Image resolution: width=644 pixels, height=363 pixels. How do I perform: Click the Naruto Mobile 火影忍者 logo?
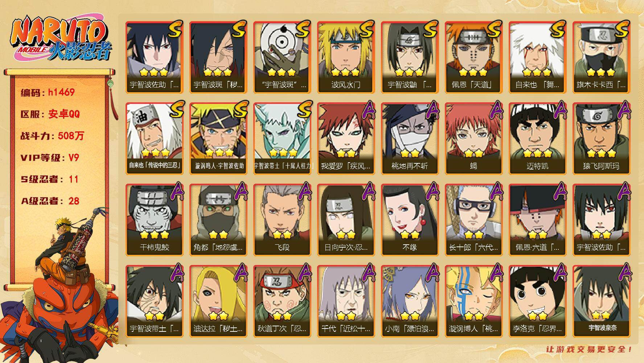point(60,40)
